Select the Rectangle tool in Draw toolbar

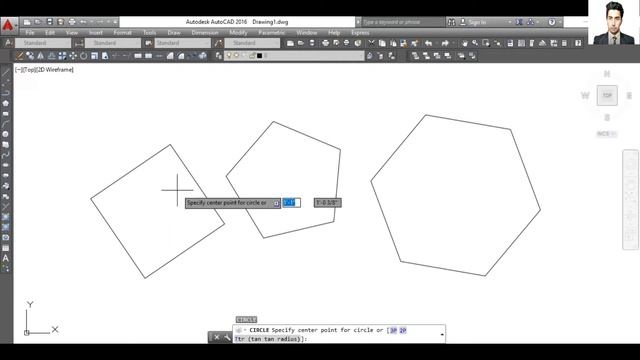tap(5, 113)
